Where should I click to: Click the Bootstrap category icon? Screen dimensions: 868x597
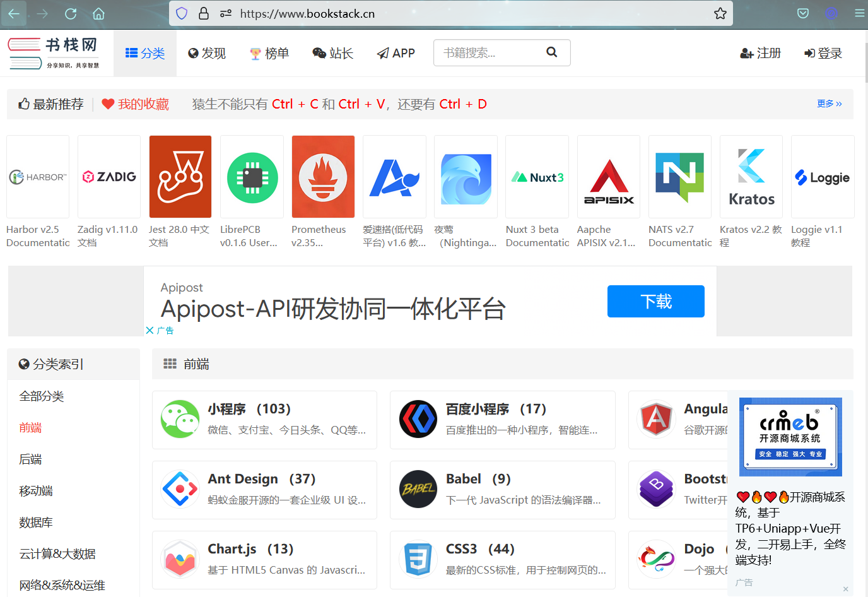point(657,489)
